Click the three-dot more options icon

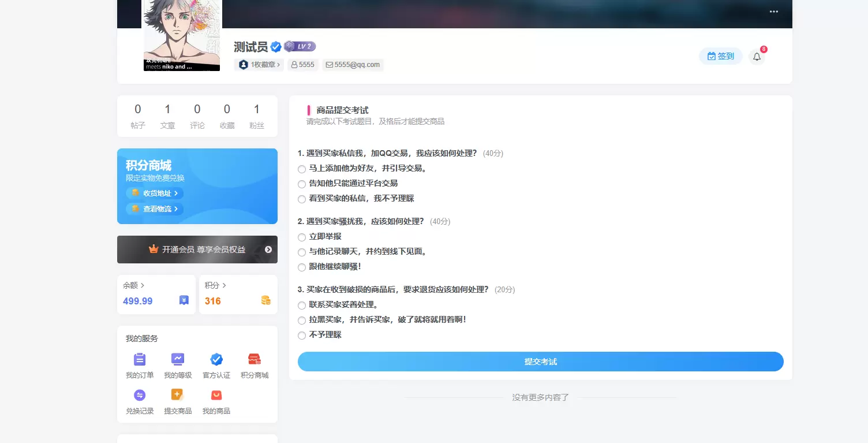tap(774, 12)
